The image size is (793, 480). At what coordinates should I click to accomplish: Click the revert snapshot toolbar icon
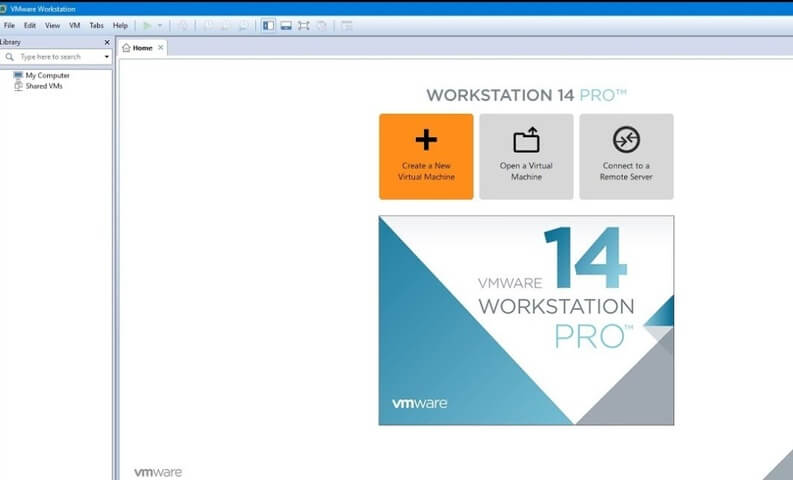(x=226, y=25)
